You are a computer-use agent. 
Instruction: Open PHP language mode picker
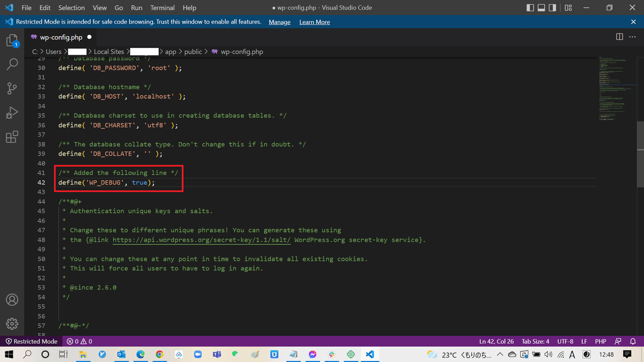(x=601, y=341)
